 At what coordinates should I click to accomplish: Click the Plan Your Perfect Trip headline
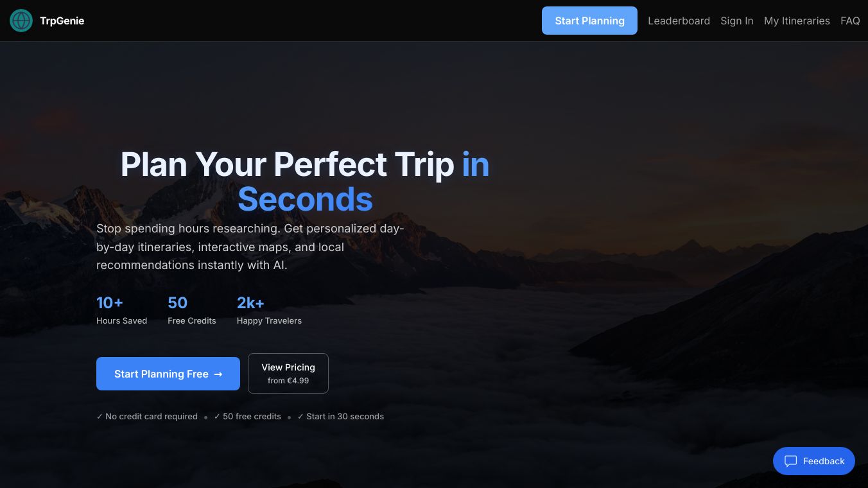point(305,182)
